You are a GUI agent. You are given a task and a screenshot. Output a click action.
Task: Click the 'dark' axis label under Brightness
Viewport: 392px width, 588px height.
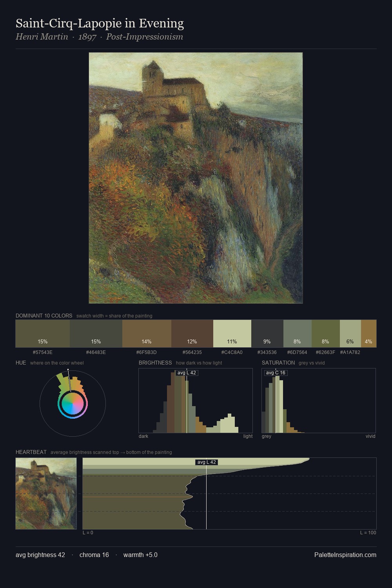143,436
